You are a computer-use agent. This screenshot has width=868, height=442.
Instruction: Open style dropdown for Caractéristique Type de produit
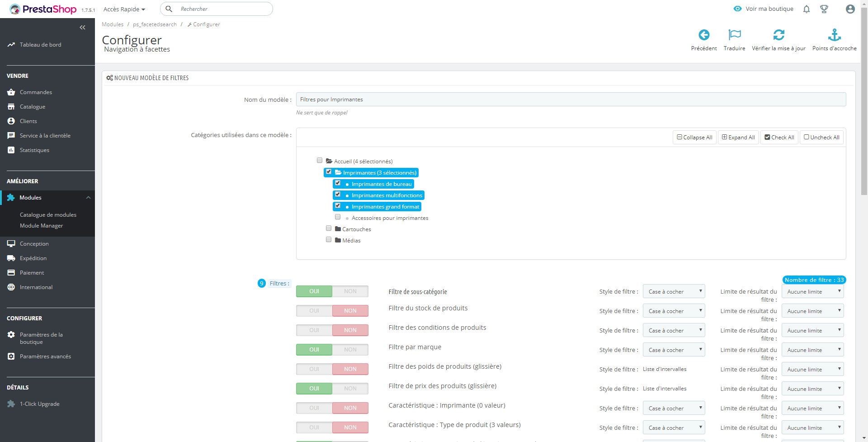click(x=674, y=428)
